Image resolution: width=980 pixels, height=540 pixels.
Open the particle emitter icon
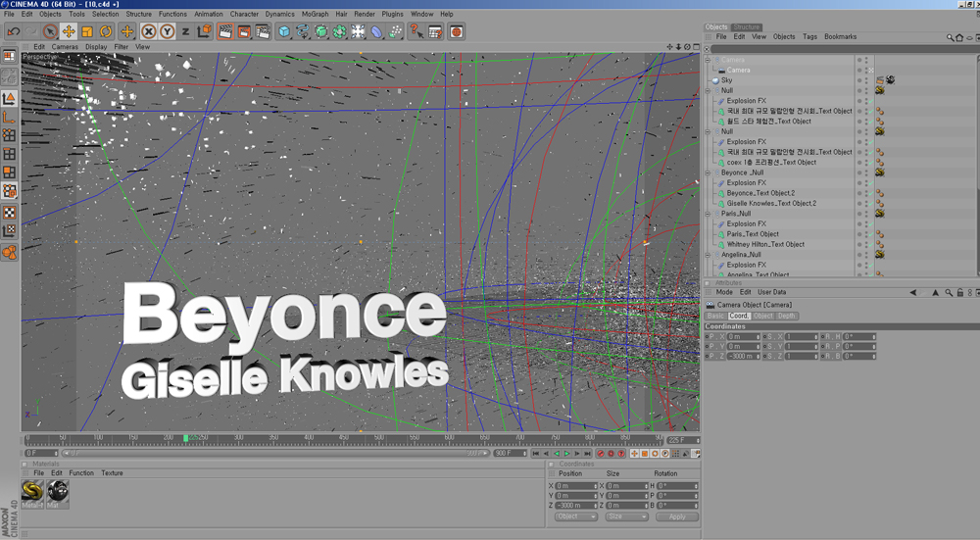[396, 31]
